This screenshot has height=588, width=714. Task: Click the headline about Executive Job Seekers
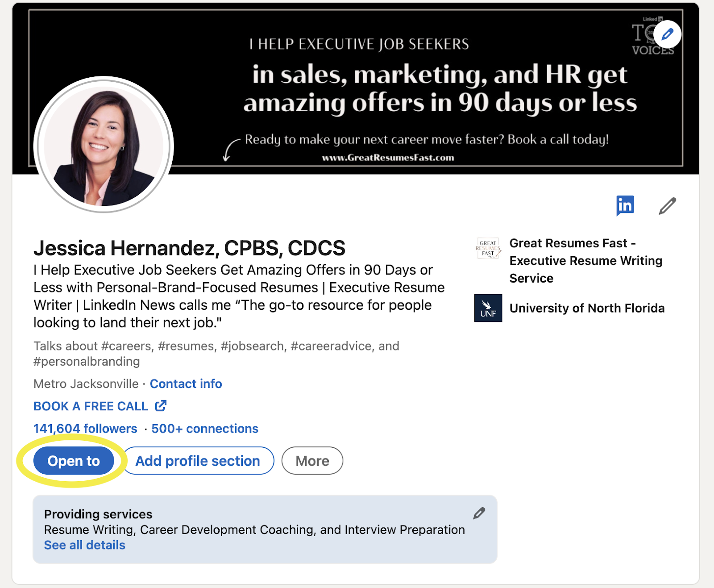tap(239, 296)
